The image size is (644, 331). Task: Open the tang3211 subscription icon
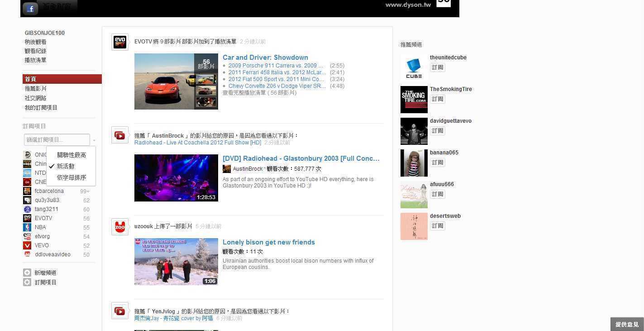pyautogui.click(x=27, y=209)
